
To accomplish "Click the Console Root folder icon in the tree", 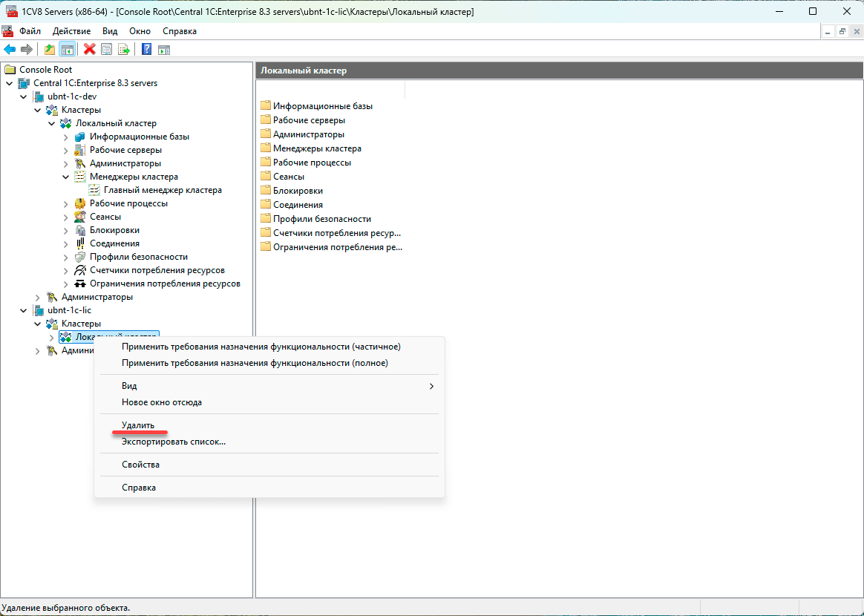I will (x=10, y=70).
